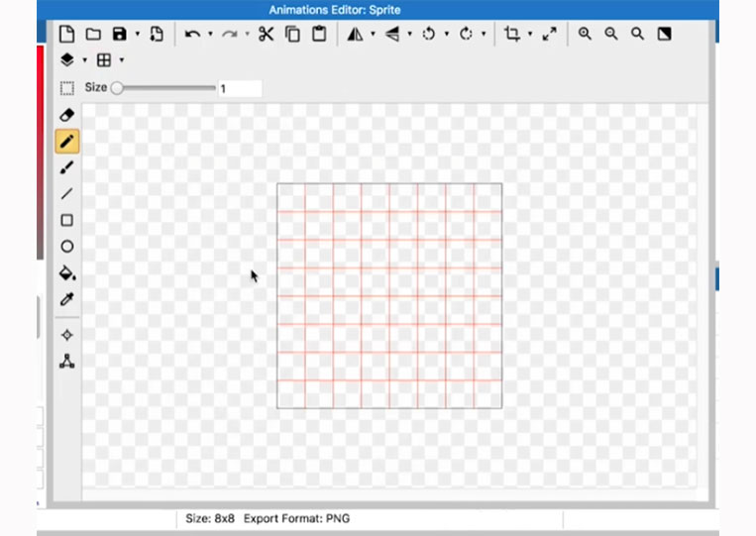The height and width of the screenshot is (536, 756).
Task: Click 'Export Format: PNG' status text
Action: [x=296, y=518]
